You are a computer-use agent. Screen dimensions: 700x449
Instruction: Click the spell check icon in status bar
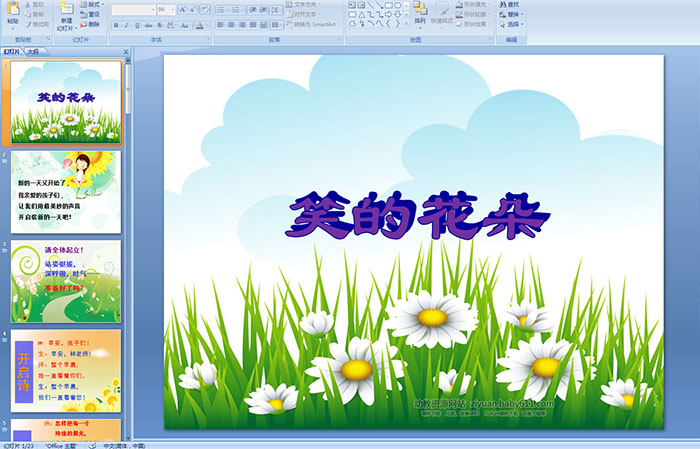coord(92,445)
